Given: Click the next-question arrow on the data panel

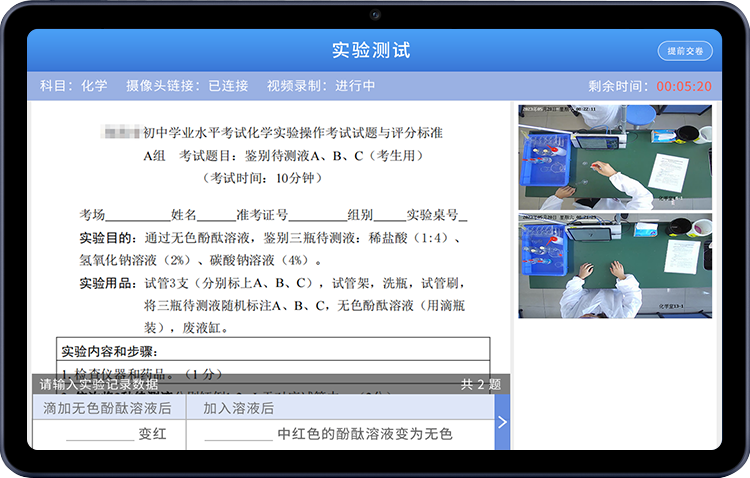Looking at the screenshot, I should pyautogui.click(x=502, y=422).
